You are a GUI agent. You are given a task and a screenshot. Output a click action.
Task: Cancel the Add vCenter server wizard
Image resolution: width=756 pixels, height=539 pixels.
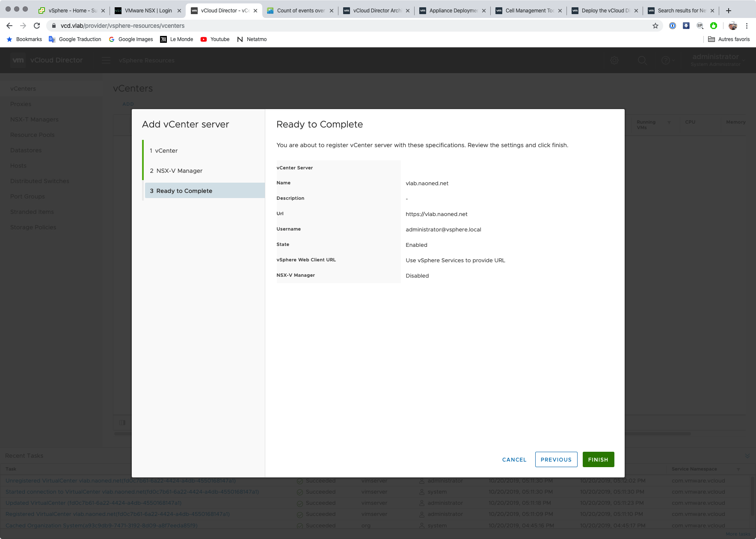514,459
